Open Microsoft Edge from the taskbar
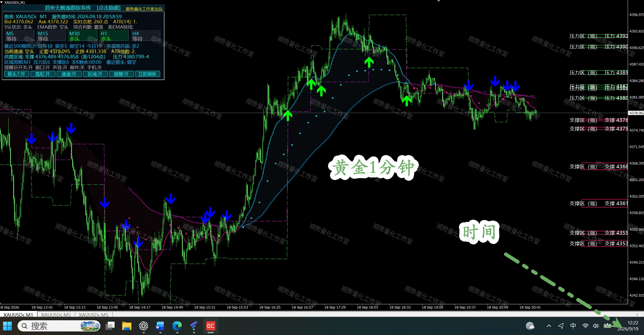Image resolution: width=644 pixels, height=335 pixels. tap(177, 326)
